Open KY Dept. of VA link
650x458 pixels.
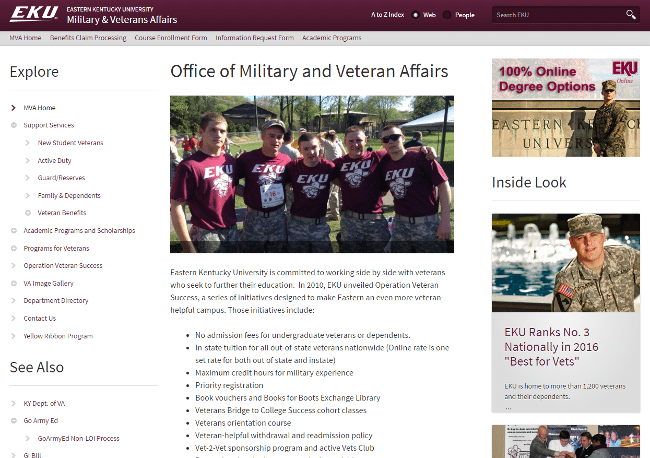(44, 403)
